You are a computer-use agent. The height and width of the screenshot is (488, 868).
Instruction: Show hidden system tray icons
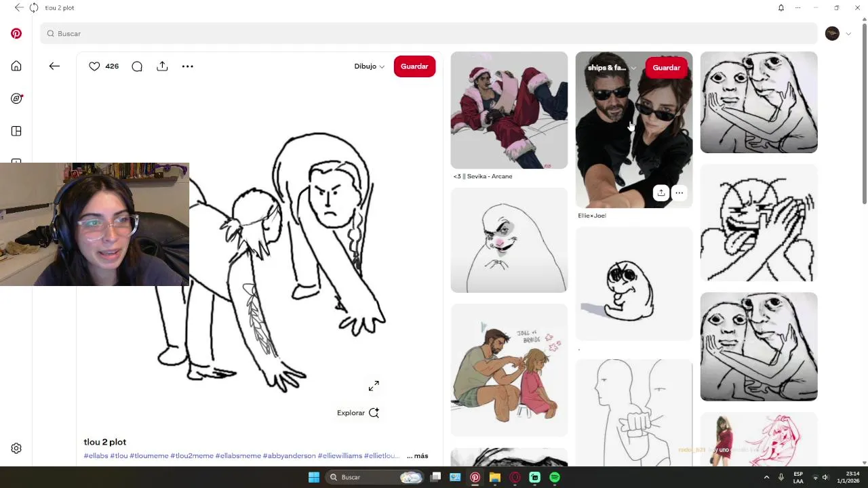[767, 477]
